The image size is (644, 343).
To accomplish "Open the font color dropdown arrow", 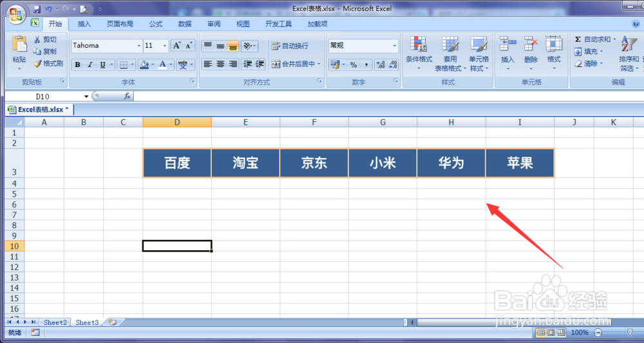I will (172, 64).
